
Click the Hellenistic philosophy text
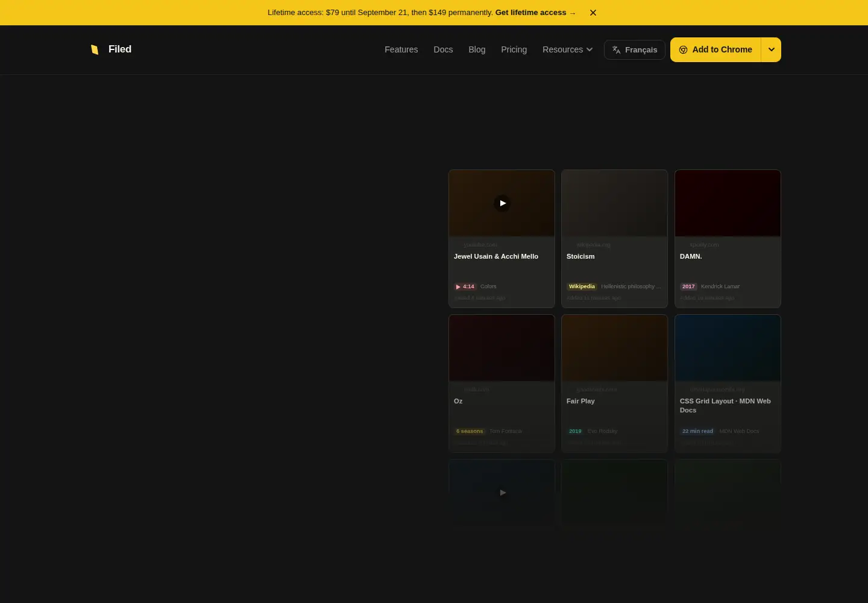[631, 286]
